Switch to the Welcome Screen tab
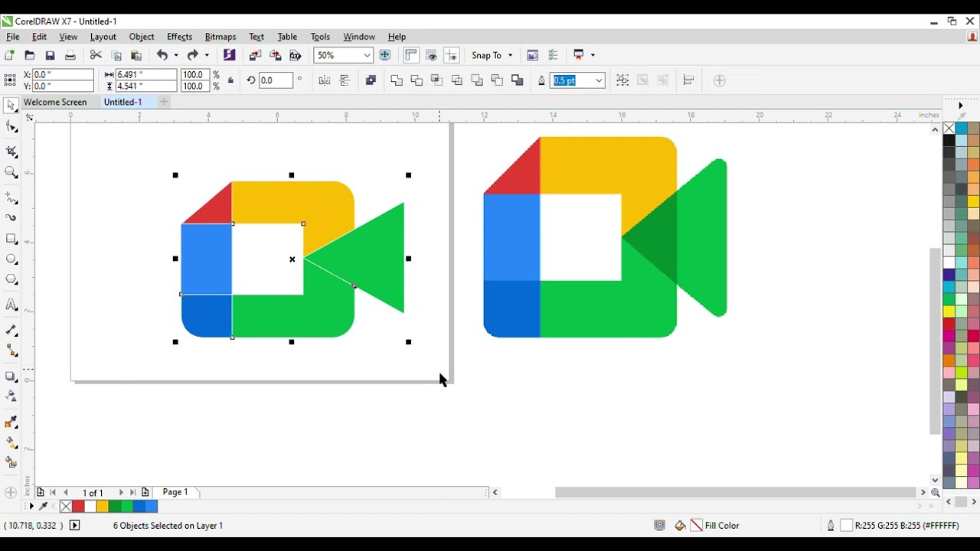 [x=55, y=102]
